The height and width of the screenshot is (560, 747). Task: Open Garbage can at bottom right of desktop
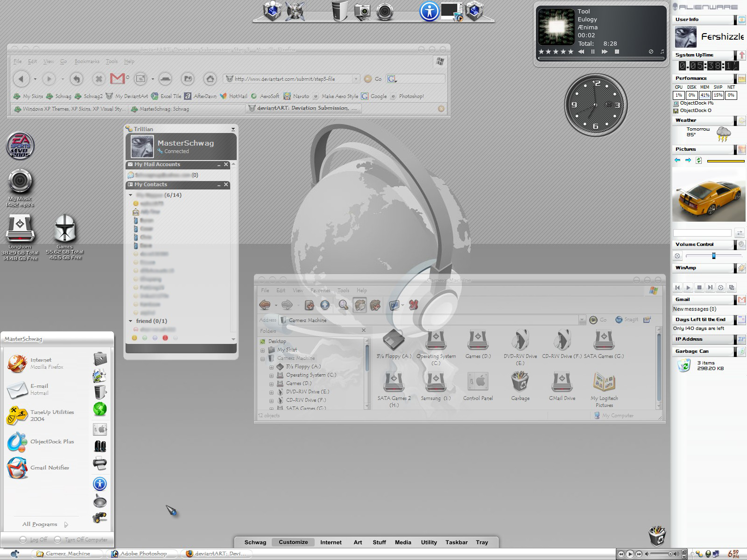click(657, 536)
